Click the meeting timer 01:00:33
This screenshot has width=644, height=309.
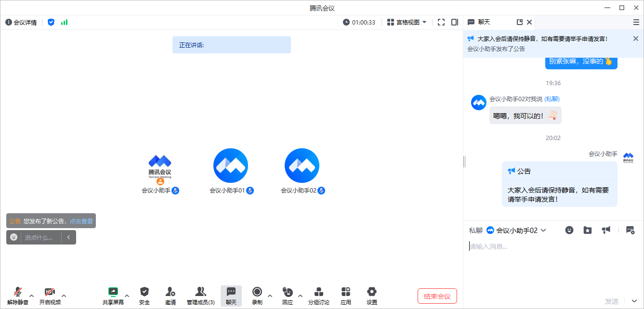click(359, 22)
